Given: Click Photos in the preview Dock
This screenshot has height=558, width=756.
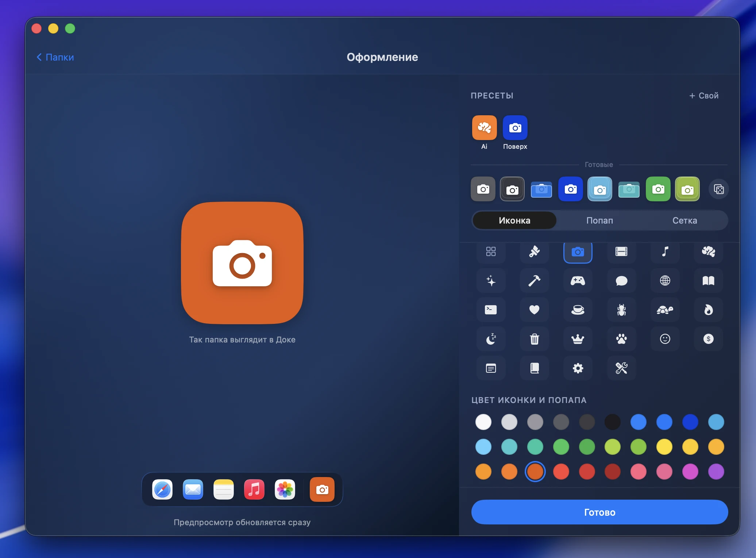Looking at the screenshot, I should click(285, 489).
